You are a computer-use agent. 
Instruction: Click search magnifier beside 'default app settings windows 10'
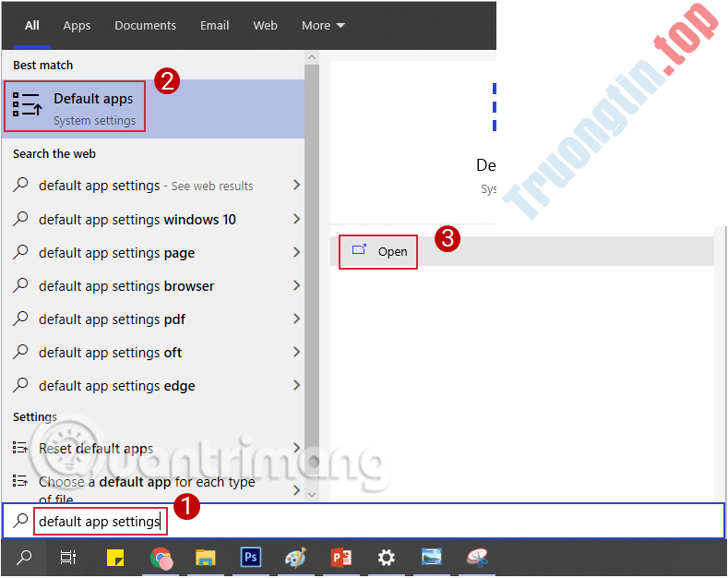tap(20, 219)
